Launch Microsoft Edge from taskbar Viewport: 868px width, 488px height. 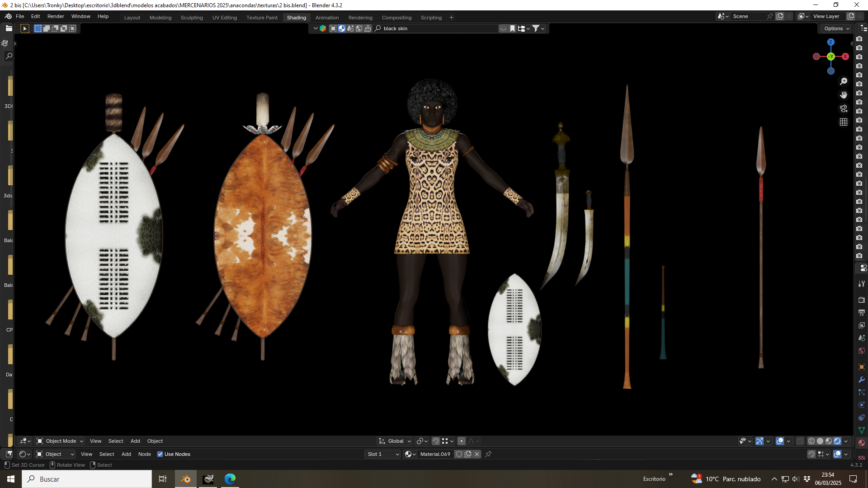pos(230,479)
